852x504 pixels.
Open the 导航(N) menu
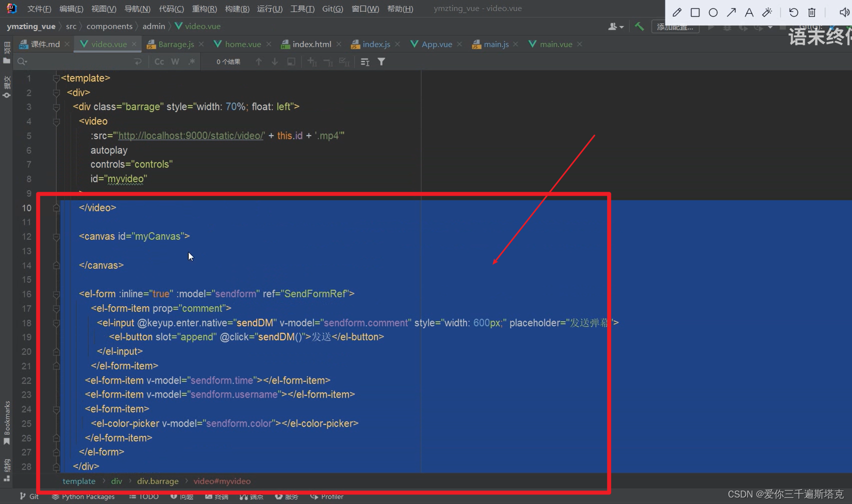(x=137, y=8)
